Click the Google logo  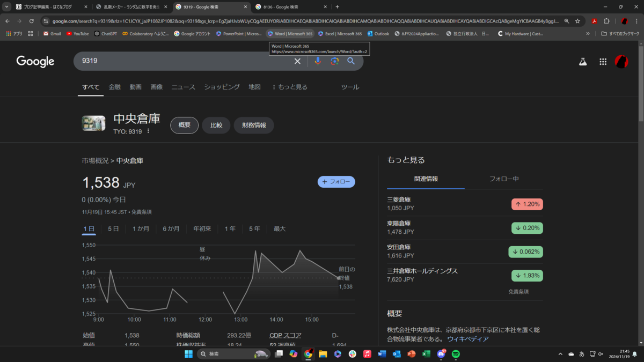pyautogui.click(x=35, y=61)
